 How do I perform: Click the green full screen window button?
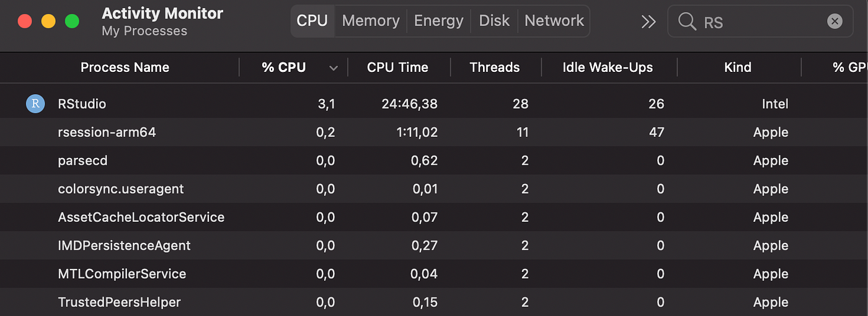click(x=73, y=22)
